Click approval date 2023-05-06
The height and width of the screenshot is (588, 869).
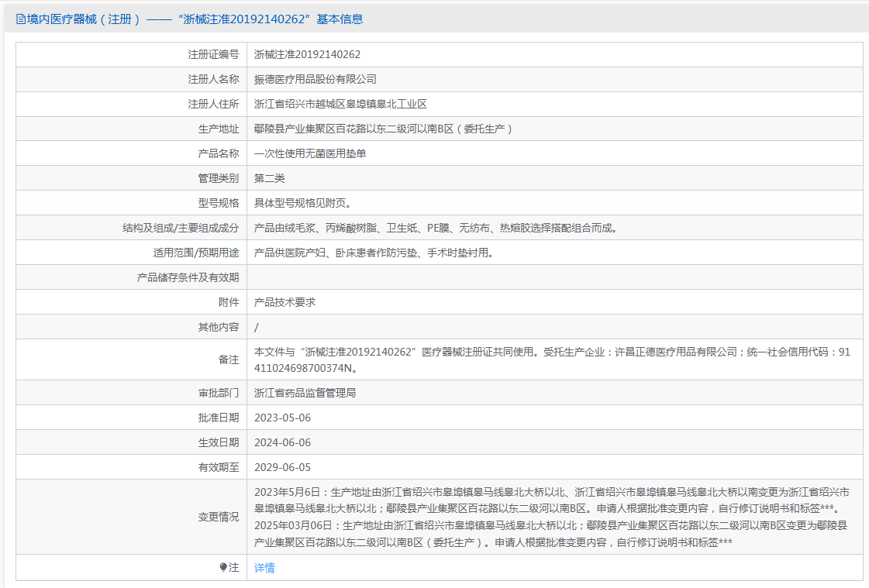point(282,418)
